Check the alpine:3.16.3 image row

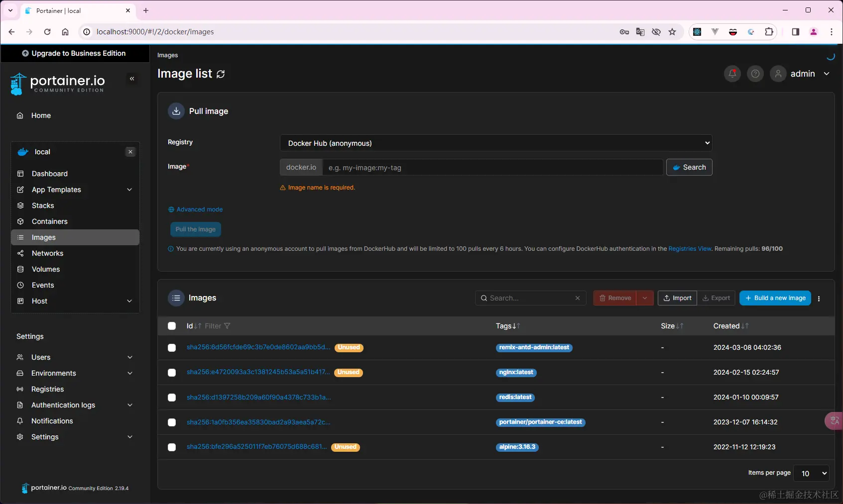coord(172,447)
